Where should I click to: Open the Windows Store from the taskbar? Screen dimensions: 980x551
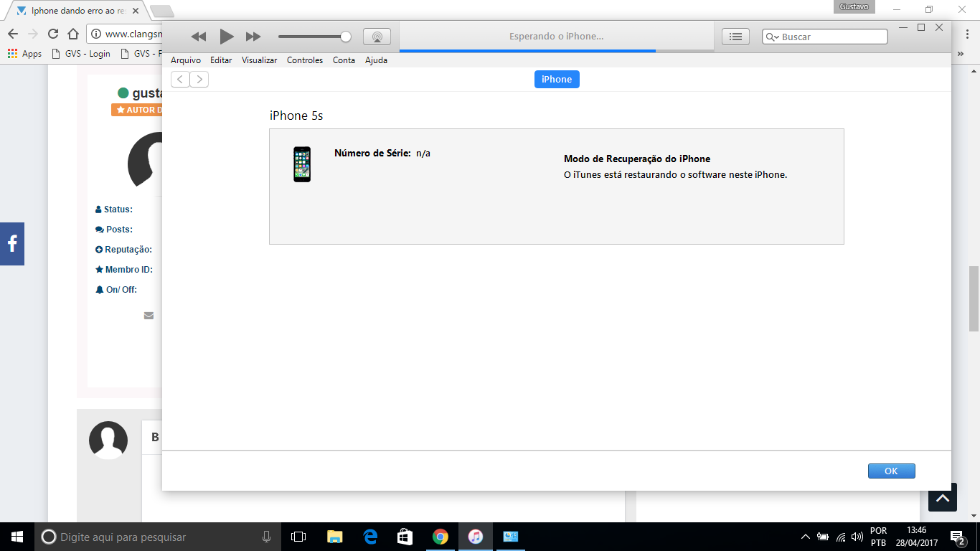coord(405,537)
